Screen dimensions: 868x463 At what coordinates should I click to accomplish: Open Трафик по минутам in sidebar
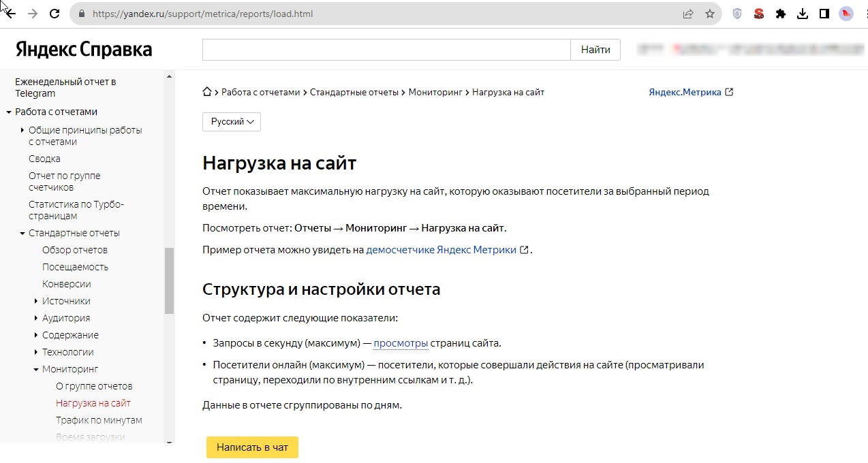point(99,420)
